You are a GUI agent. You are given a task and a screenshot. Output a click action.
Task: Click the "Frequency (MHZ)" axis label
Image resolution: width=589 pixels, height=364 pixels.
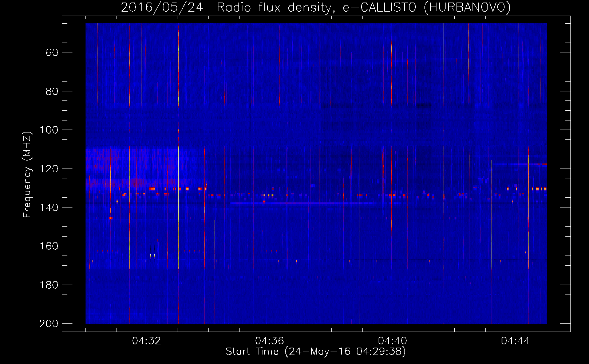tap(27, 174)
